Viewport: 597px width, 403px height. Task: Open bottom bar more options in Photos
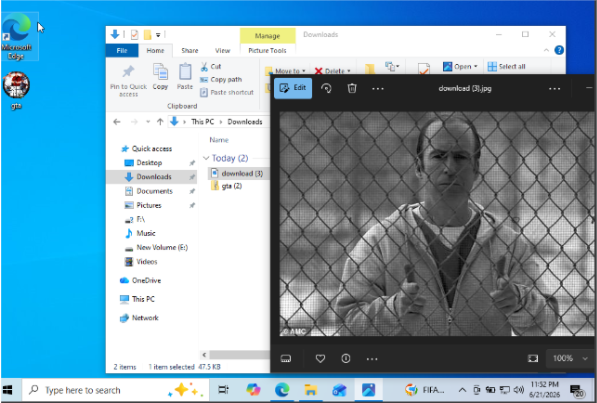tap(372, 359)
